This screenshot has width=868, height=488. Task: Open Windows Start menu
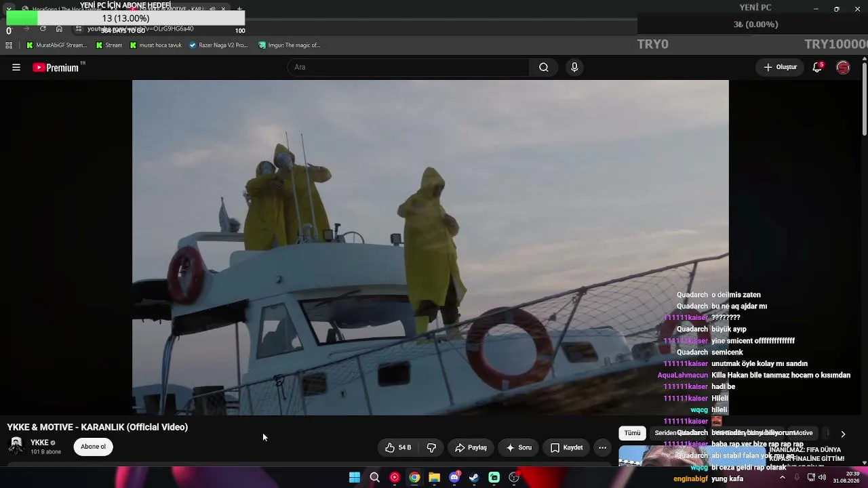click(355, 477)
